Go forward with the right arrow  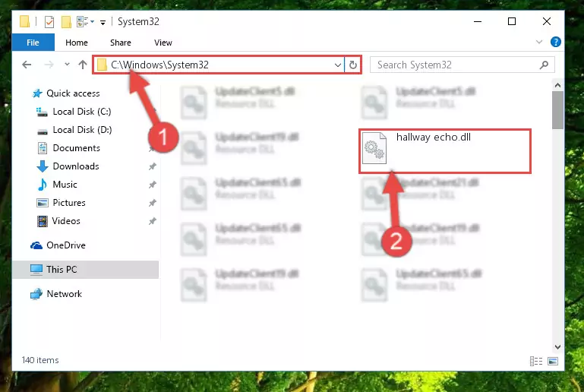pyautogui.click(x=49, y=65)
